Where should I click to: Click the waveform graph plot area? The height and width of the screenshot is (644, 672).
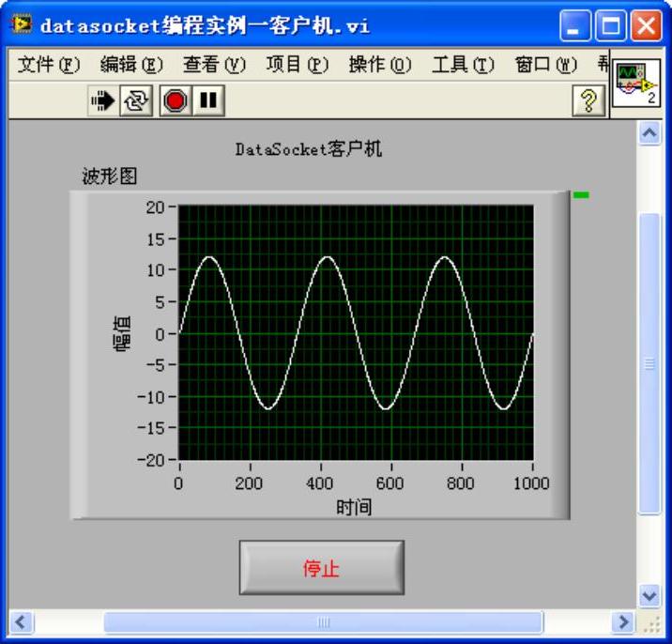[x=356, y=332]
